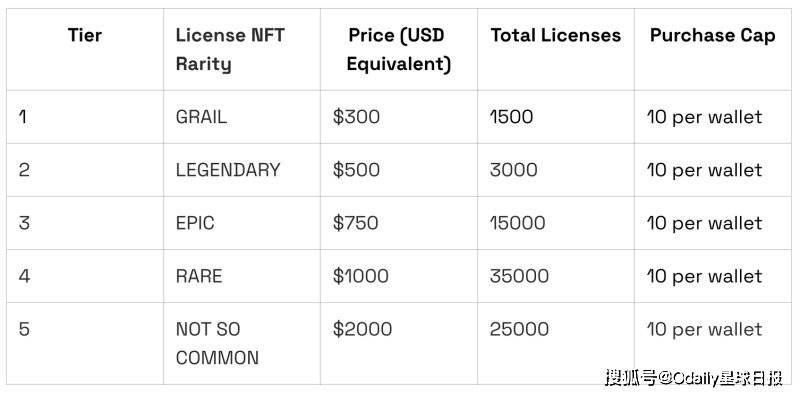Click the Odaily watermark text
The image size is (800, 395).
pyautogui.click(x=694, y=378)
